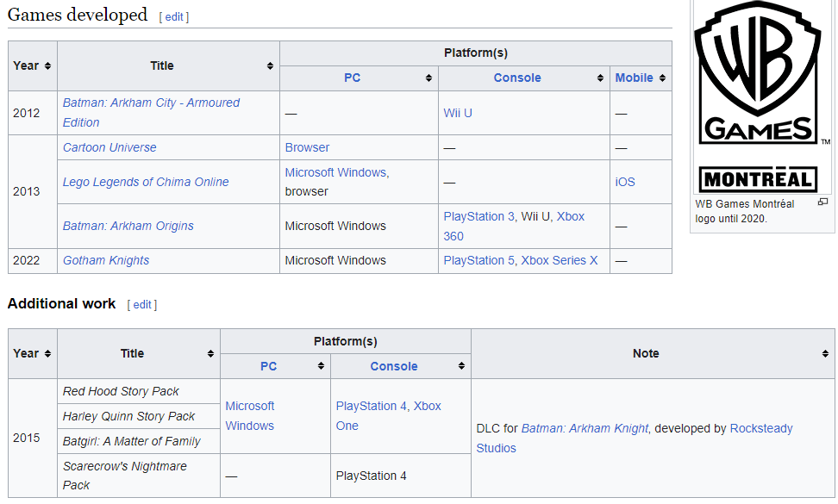Open the Xbox Series X link

pos(559,260)
